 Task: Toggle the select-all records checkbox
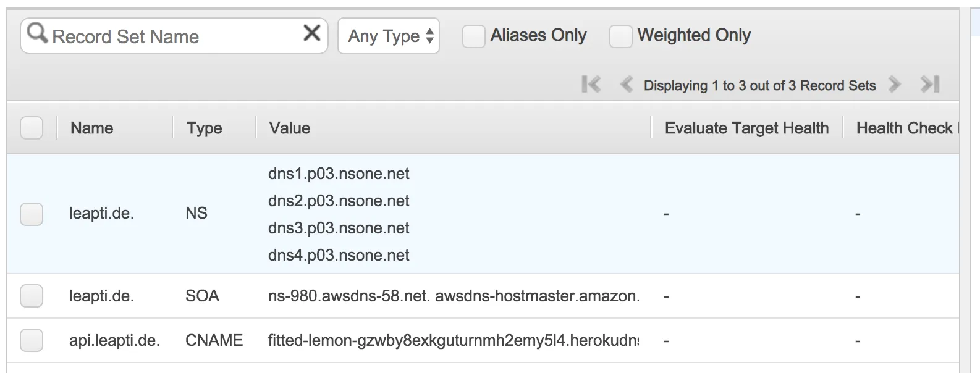[x=32, y=128]
